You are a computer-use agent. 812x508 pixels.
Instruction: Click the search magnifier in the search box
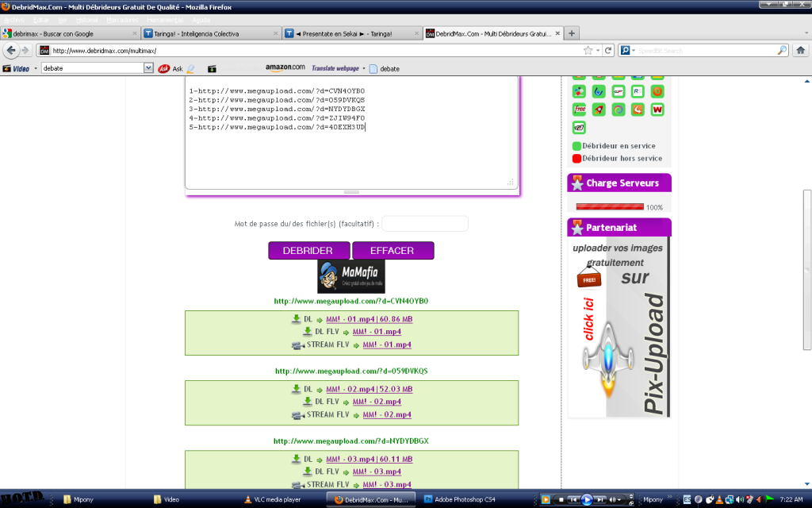tap(782, 50)
